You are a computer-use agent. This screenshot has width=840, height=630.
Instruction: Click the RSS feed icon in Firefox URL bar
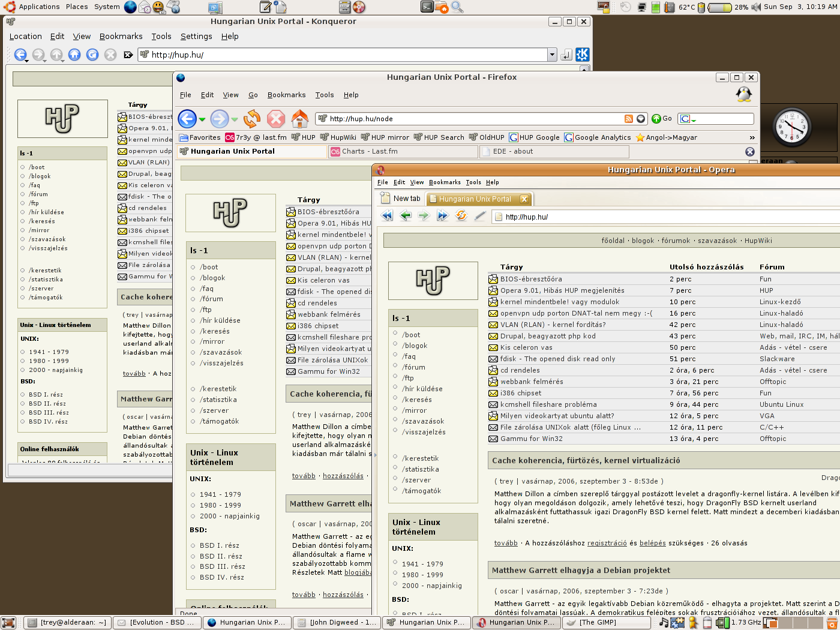(x=628, y=119)
